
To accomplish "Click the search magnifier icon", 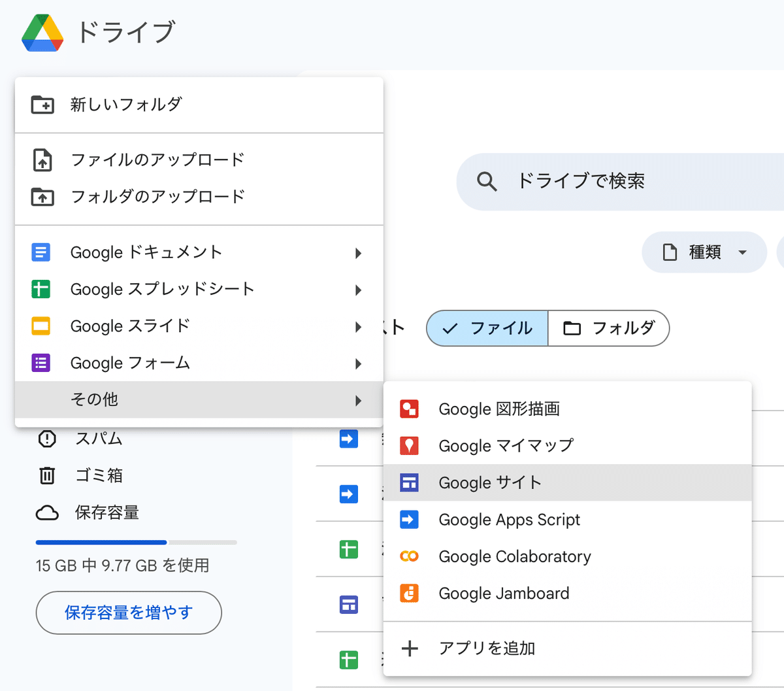I will point(487,181).
